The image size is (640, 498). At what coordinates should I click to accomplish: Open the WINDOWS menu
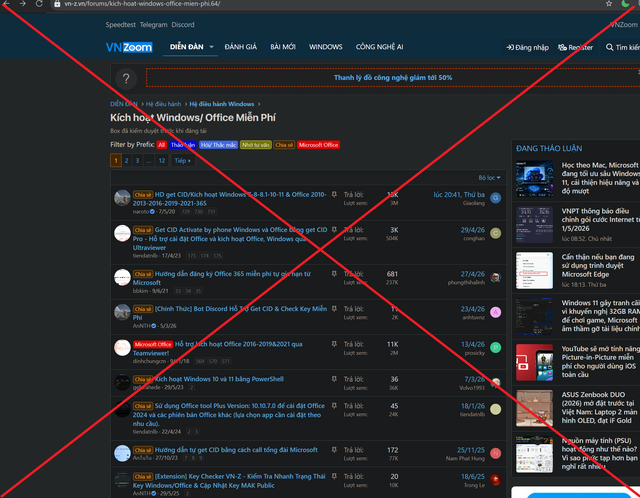click(325, 47)
